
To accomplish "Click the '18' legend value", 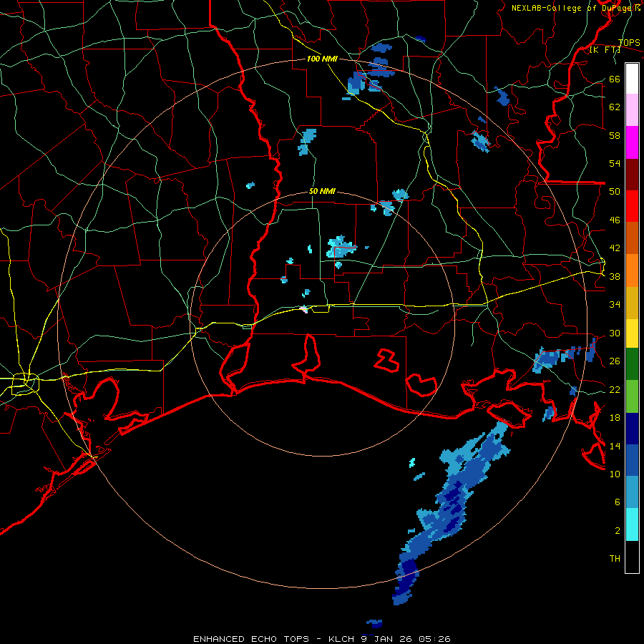I will [x=615, y=417].
